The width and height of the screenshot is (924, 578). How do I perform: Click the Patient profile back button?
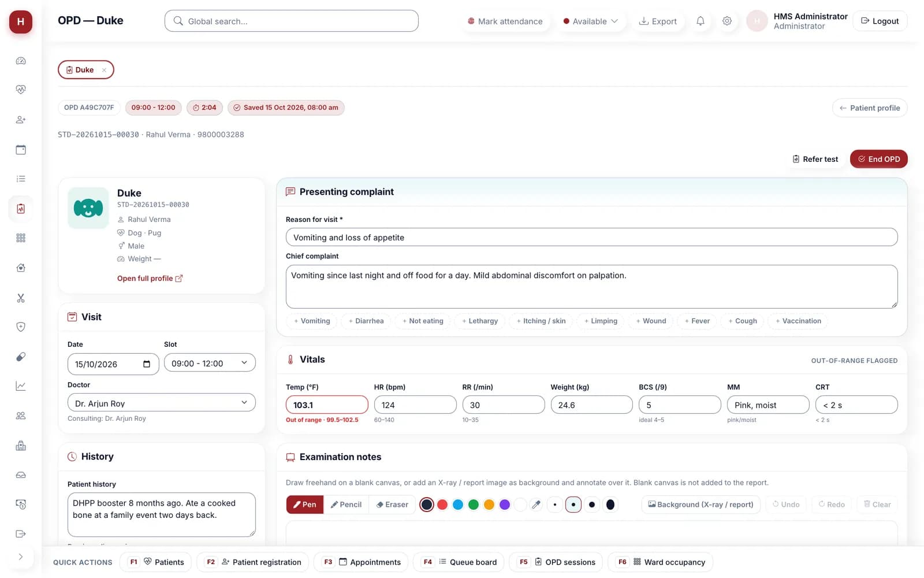point(870,108)
